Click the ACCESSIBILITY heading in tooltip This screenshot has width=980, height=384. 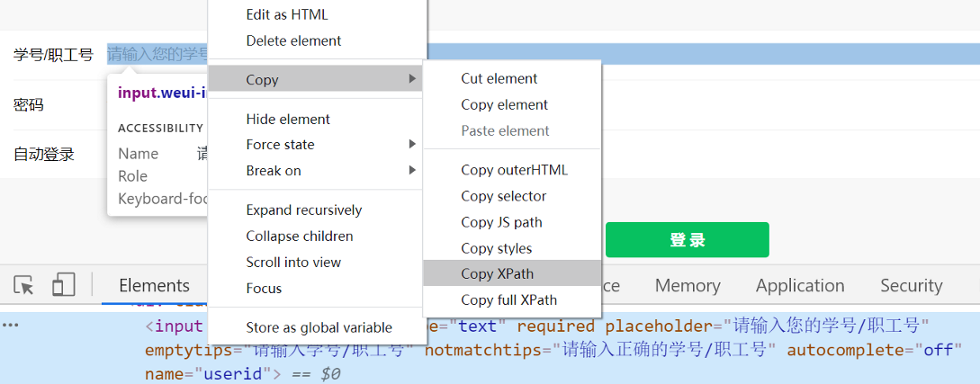[160, 128]
